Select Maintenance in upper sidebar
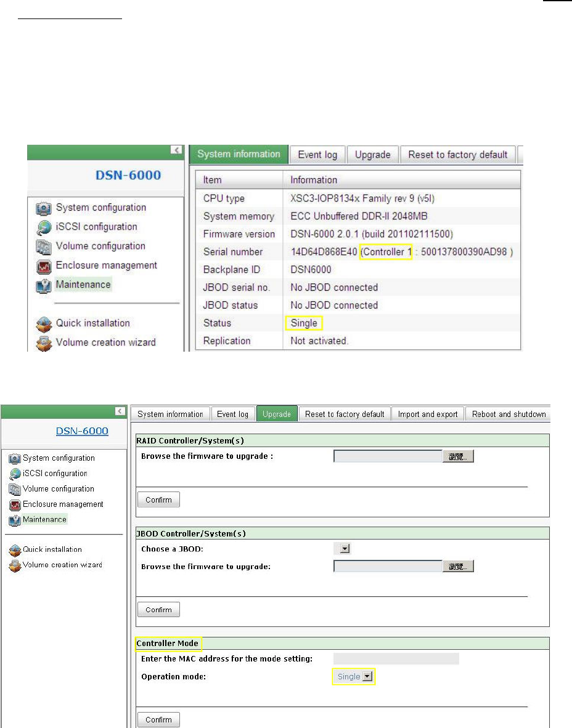Viewport: 572px width, 728px height. [83, 284]
